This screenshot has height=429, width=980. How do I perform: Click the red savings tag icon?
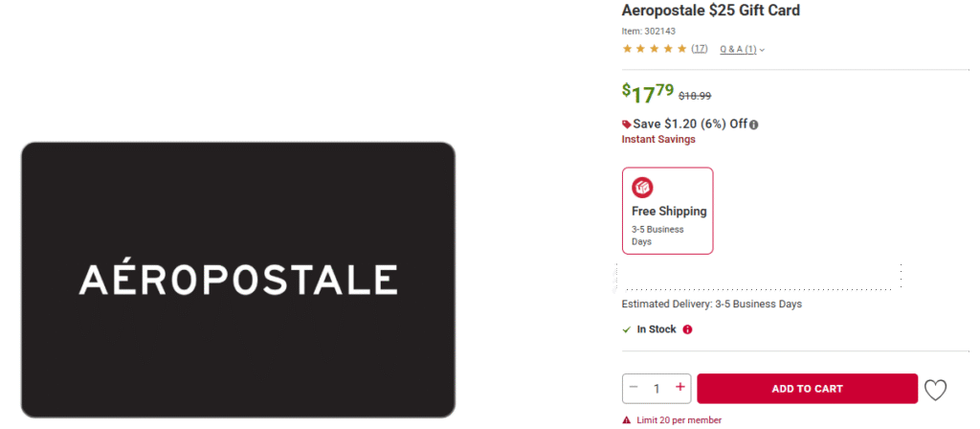click(x=627, y=124)
